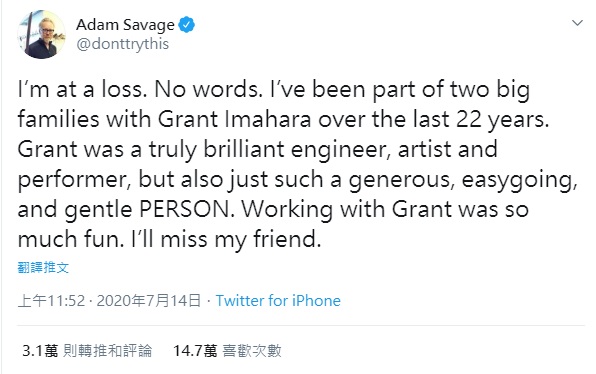Click 'Working with Grant was so' text line
The width and height of the screenshot is (596, 374).
385,209
